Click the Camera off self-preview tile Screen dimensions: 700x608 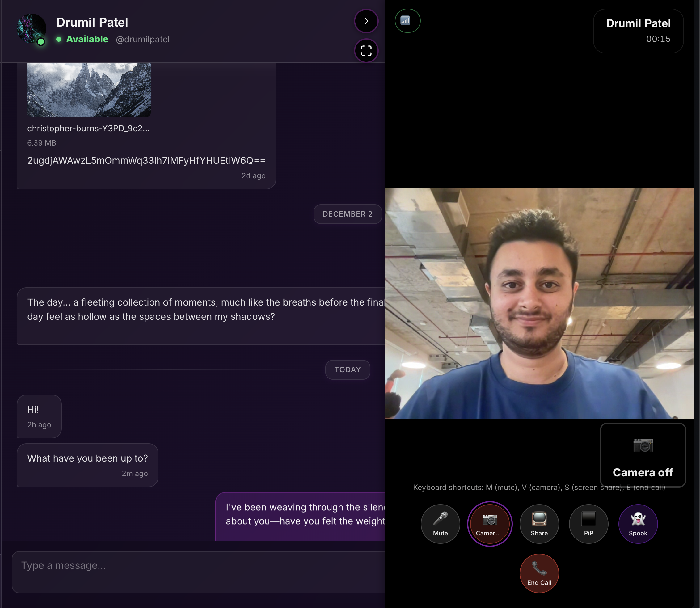pyautogui.click(x=643, y=455)
